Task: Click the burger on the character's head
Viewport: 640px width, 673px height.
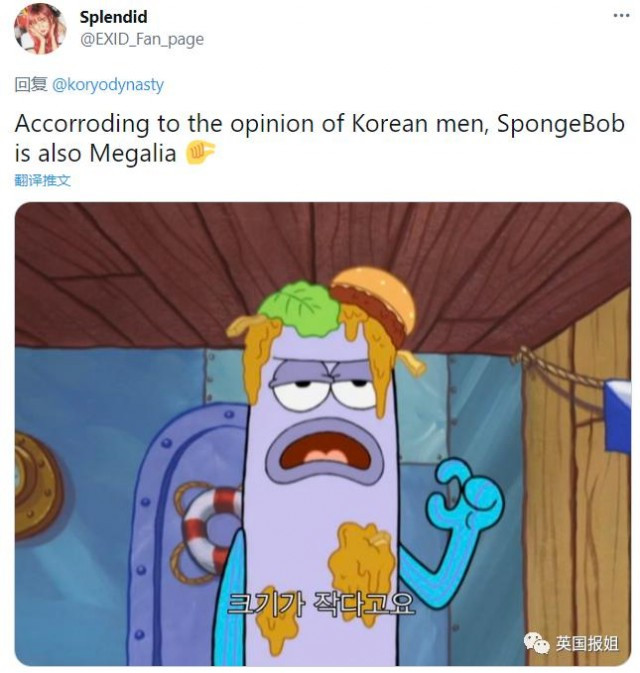Action: click(x=374, y=300)
